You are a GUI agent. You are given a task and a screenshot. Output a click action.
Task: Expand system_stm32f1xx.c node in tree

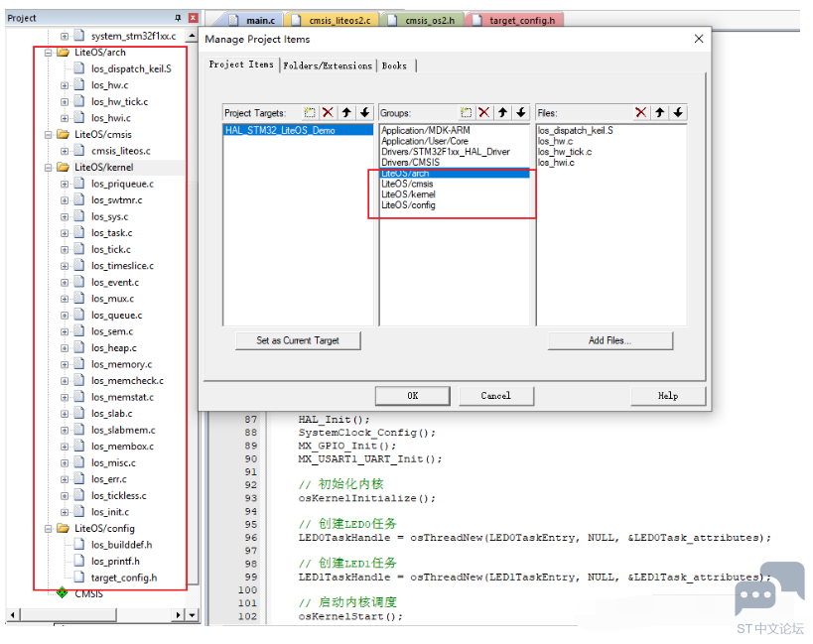65,37
